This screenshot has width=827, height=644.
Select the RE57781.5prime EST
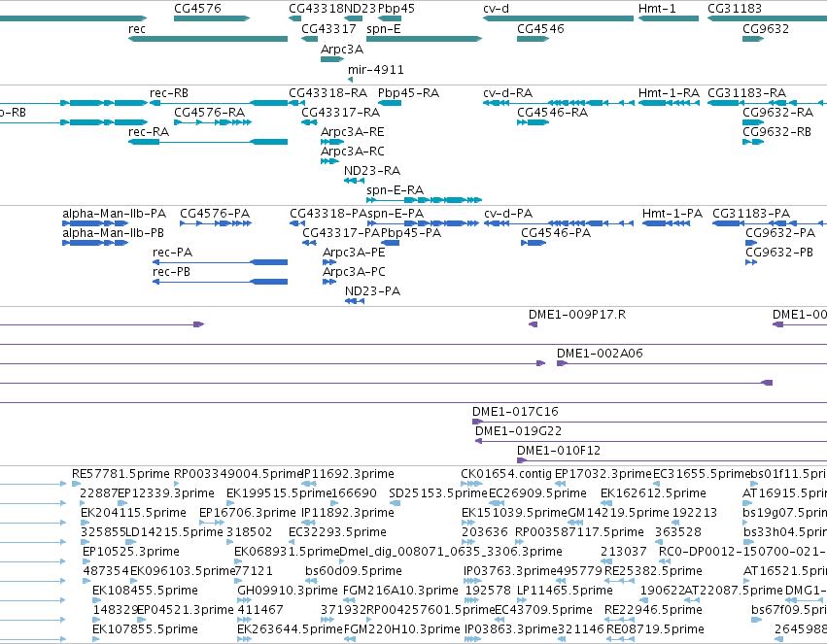pyautogui.click(x=76, y=484)
